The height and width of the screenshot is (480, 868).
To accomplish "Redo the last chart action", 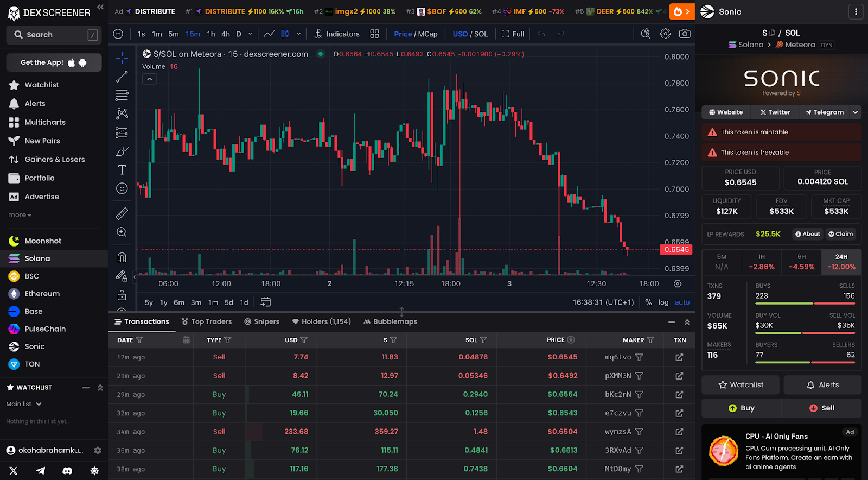I will tap(561, 34).
